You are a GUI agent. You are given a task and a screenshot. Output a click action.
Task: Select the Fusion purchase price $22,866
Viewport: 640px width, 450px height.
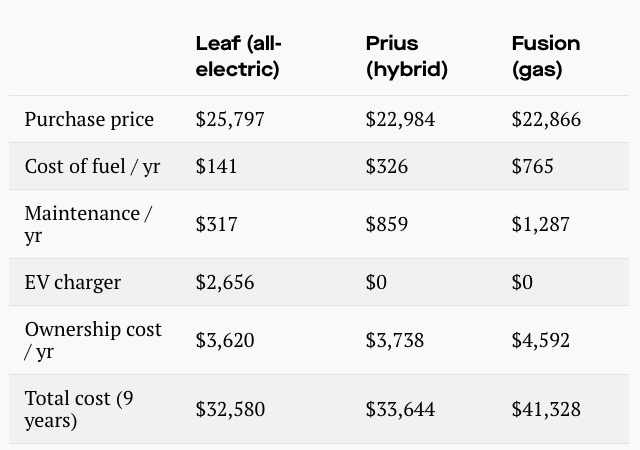(x=546, y=119)
